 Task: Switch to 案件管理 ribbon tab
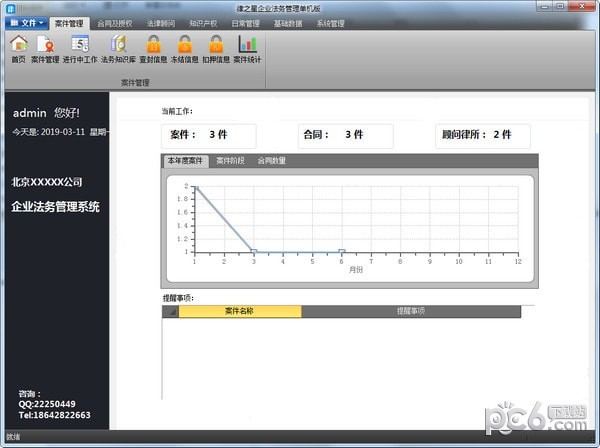pos(69,23)
